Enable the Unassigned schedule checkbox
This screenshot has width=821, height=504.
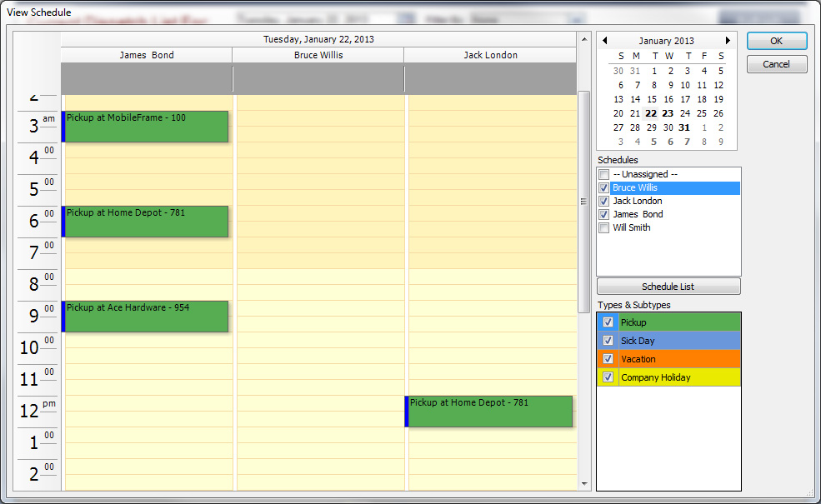[604, 174]
